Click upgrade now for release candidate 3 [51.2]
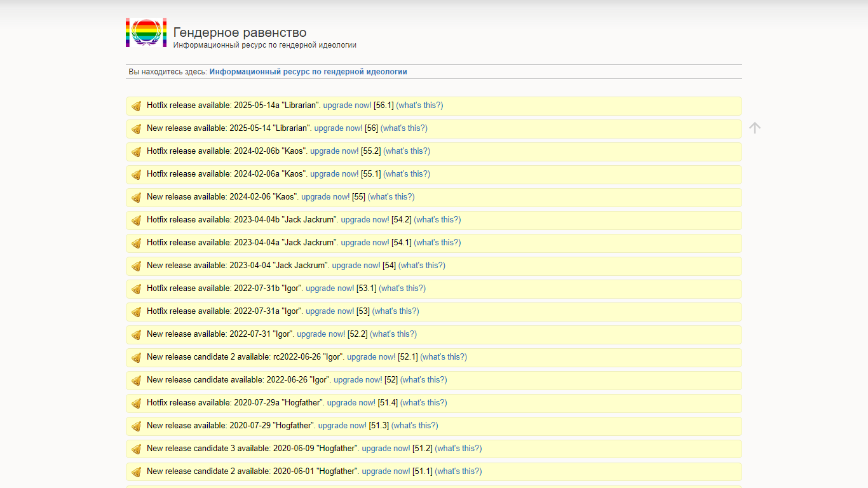This screenshot has width=868, height=488. pyautogui.click(x=386, y=449)
